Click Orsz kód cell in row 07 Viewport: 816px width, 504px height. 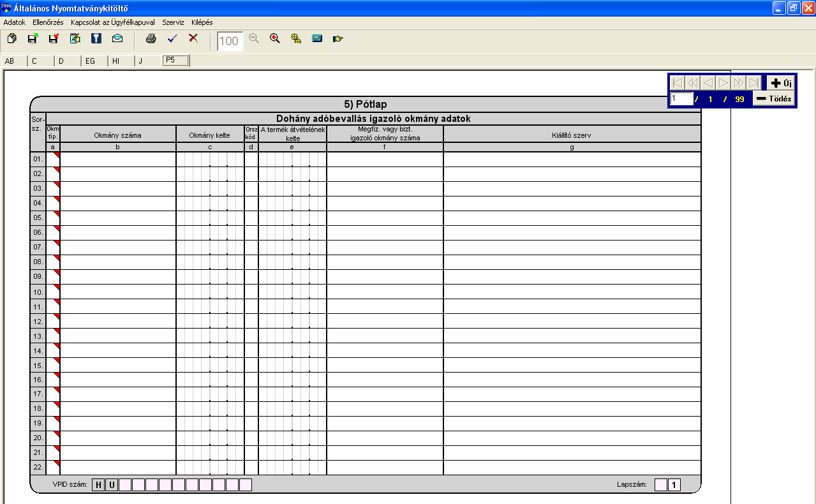point(251,248)
